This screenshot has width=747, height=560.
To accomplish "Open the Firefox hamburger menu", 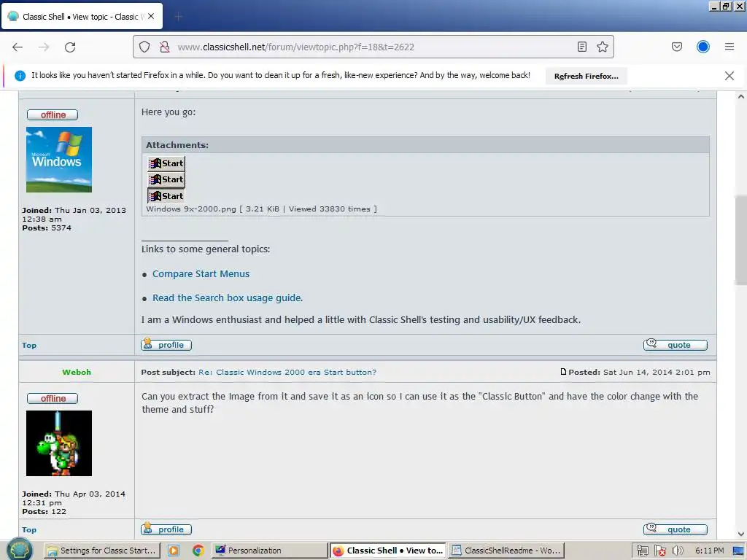I will click(x=729, y=47).
